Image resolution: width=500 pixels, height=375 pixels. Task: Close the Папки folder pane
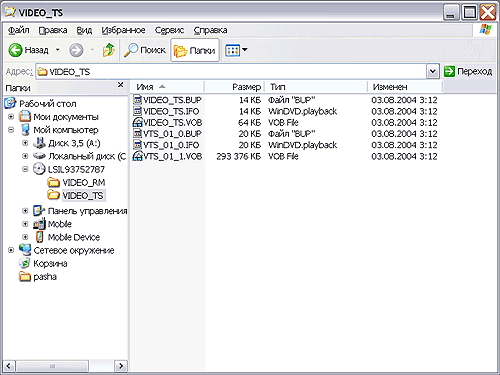(121, 85)
